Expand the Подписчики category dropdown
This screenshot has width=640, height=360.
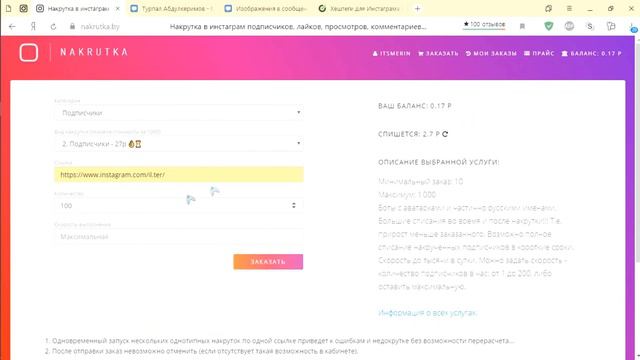[179, 113]
